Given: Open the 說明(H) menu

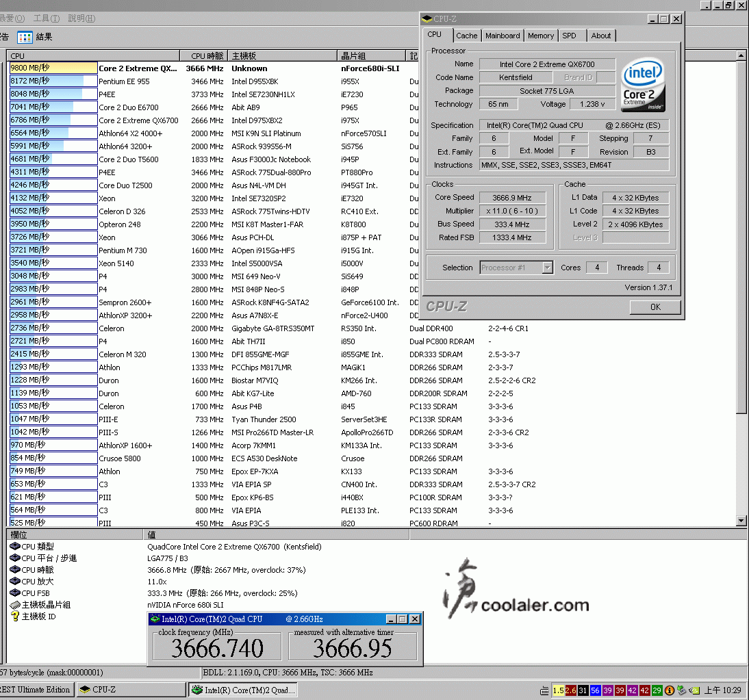Looking at the screenshot, I should [x=81, y=18].
